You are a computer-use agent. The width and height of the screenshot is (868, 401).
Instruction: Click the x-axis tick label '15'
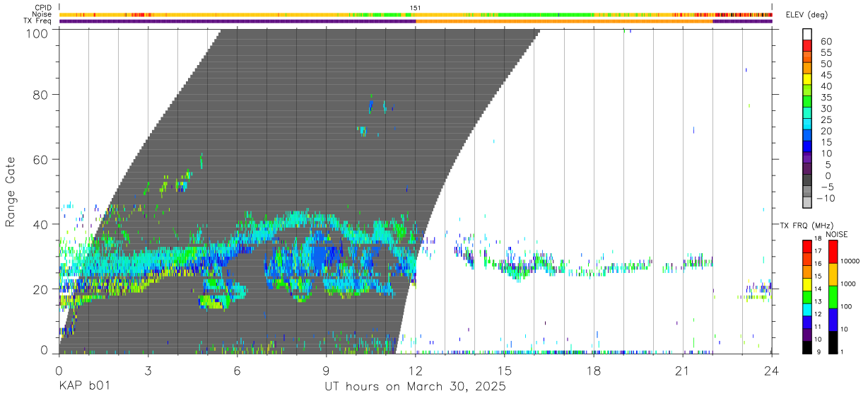click(504, 371)
